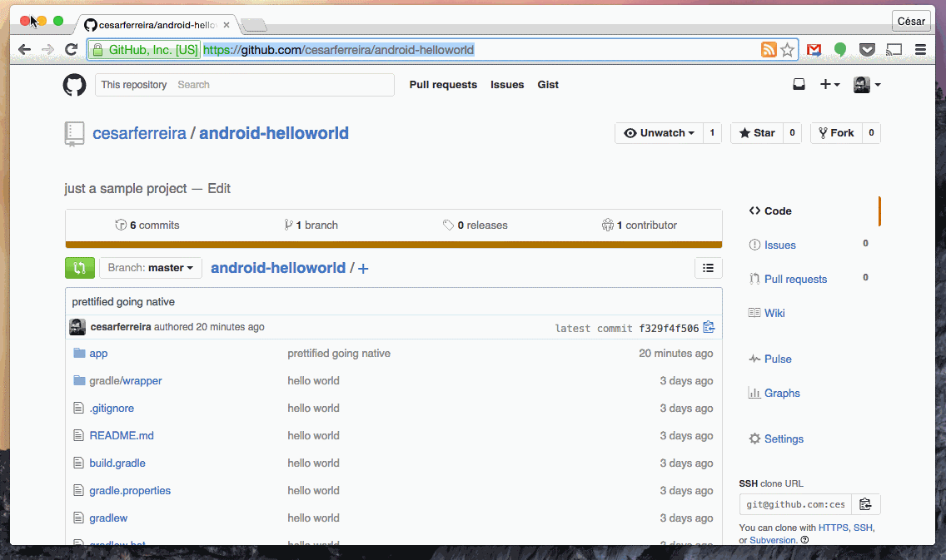The height and width of the screenshot is (560, 946).
Task: Switch clone URL to HTTPS
Action: [x=834, y=528]
